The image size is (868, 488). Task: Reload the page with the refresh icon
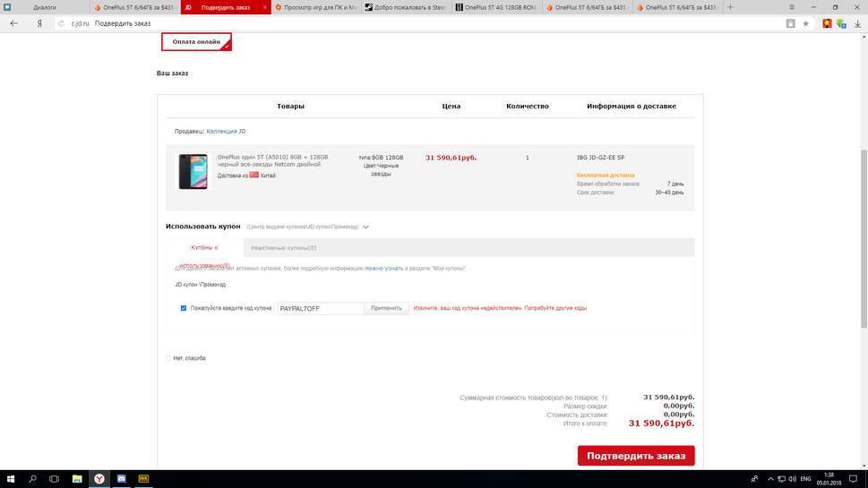pyautogui.click(x=61, y=23)
